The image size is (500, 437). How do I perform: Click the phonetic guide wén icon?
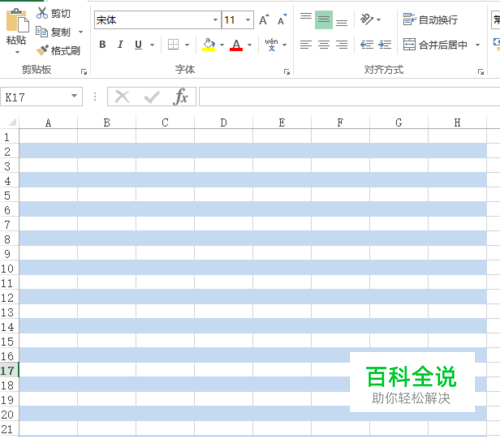click(x=271, y=44)
